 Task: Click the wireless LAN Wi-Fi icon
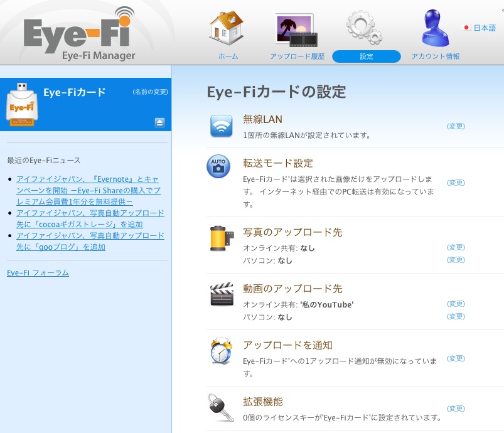coord(221,126)
